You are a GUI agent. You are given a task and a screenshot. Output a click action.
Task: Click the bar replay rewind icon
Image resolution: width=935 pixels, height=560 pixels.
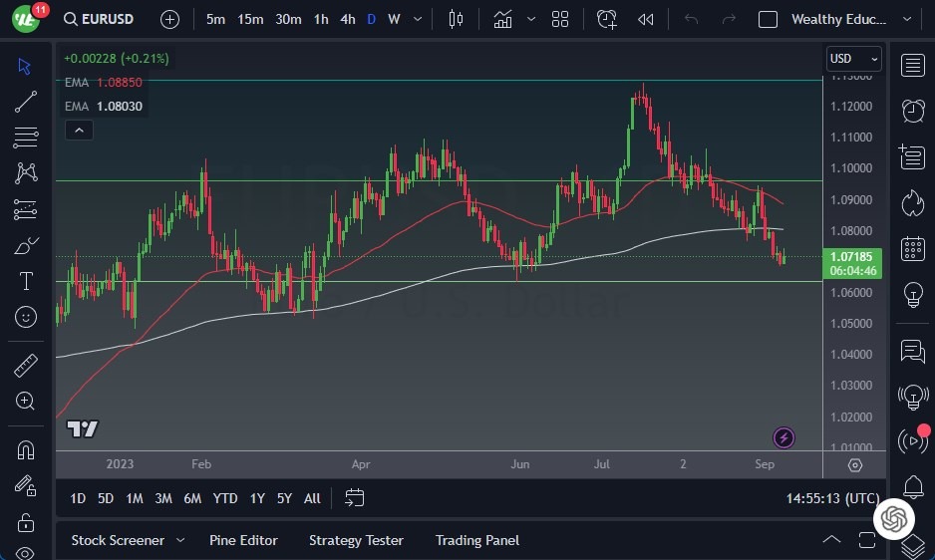(646, 19)
